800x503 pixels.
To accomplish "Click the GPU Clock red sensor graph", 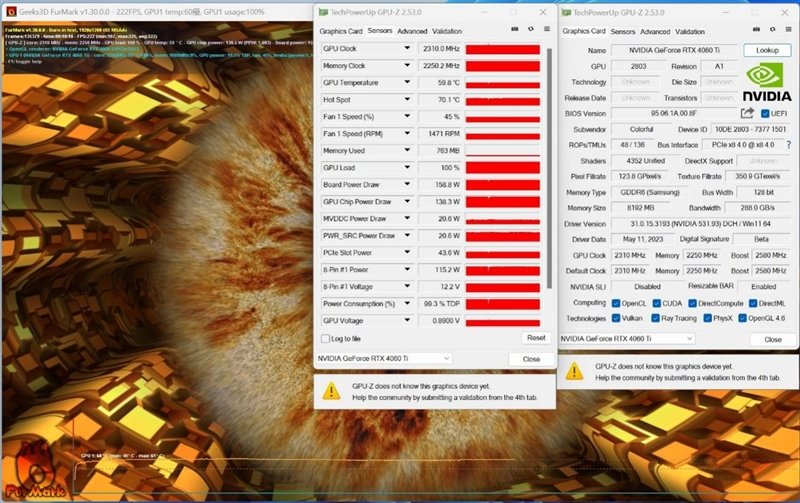I will 503,49.
